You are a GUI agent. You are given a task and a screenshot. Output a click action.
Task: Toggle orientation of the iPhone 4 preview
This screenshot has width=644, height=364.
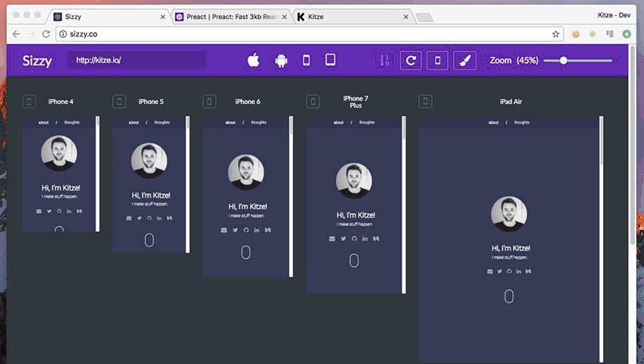point(30,102)
